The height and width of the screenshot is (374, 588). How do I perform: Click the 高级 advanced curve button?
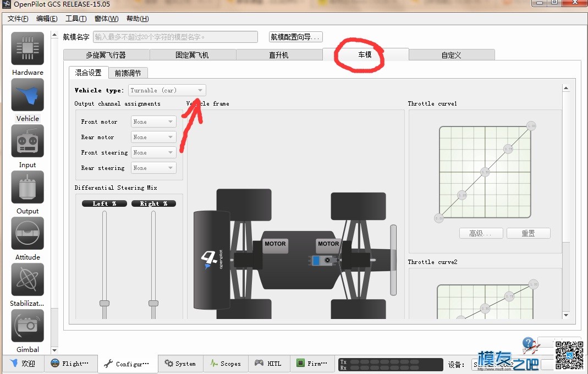[481, 233]
